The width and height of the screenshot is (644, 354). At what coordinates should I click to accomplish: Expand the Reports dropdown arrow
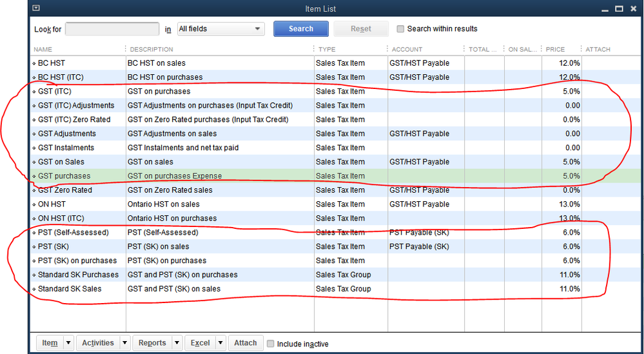[177, 343]
